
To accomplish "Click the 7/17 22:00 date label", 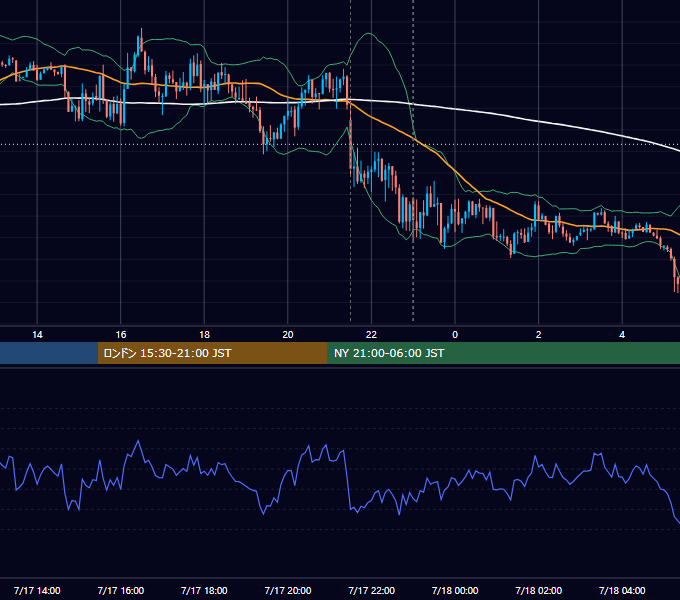I will (372, 590).
